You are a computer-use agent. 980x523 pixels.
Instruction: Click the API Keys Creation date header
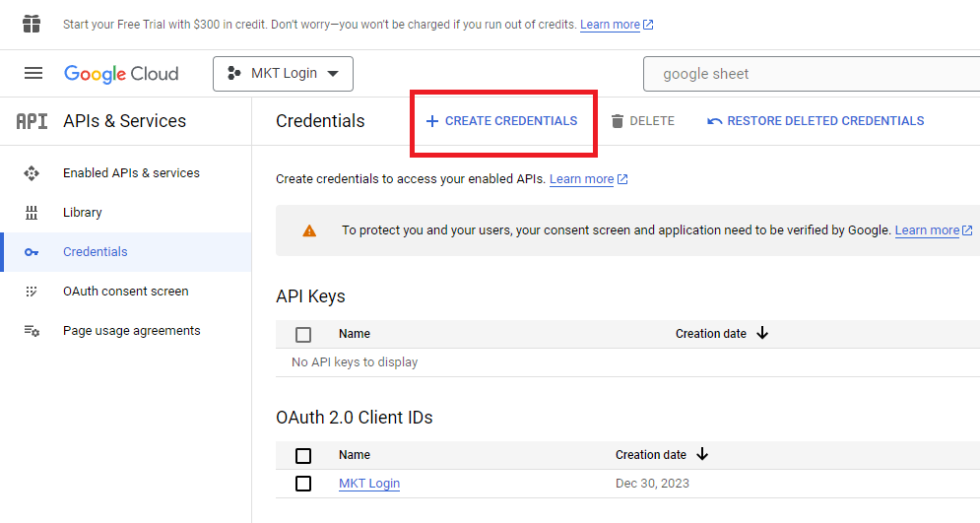click(x=711, y=334)
